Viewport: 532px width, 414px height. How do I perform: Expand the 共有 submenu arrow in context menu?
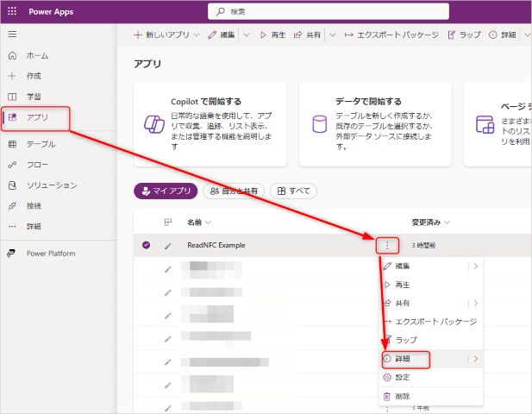coord(476,303)
